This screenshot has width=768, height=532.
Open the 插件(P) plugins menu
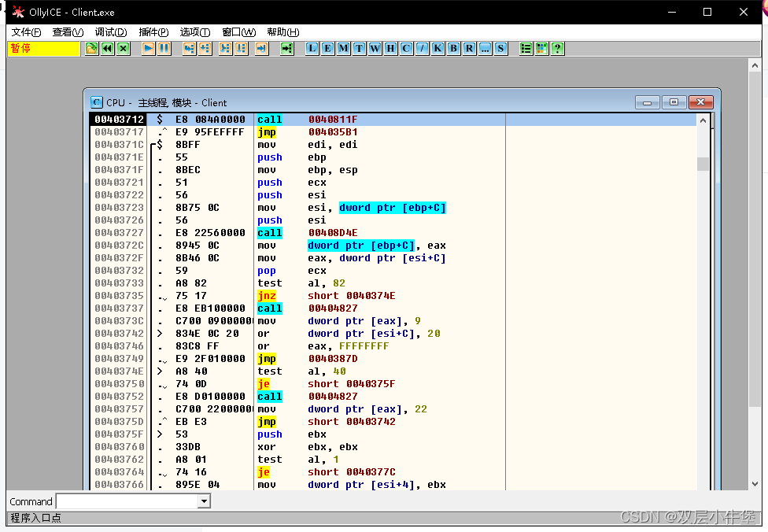click(153, 32)
